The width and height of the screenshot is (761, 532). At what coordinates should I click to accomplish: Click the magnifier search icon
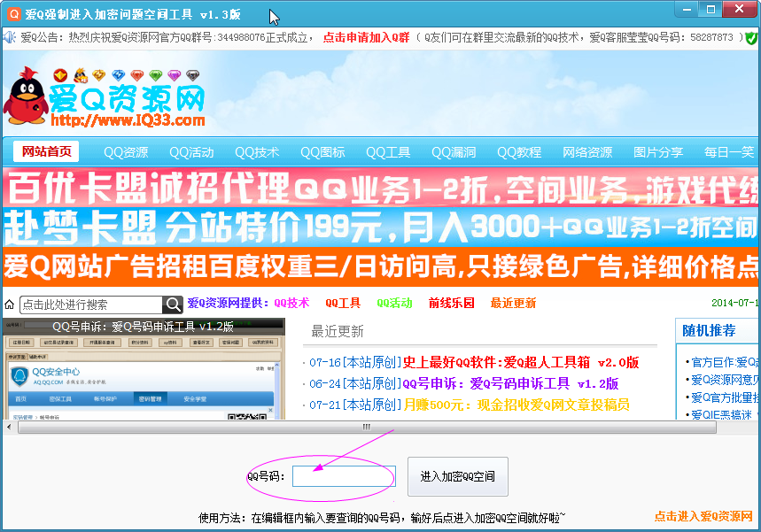click(172, 305)
